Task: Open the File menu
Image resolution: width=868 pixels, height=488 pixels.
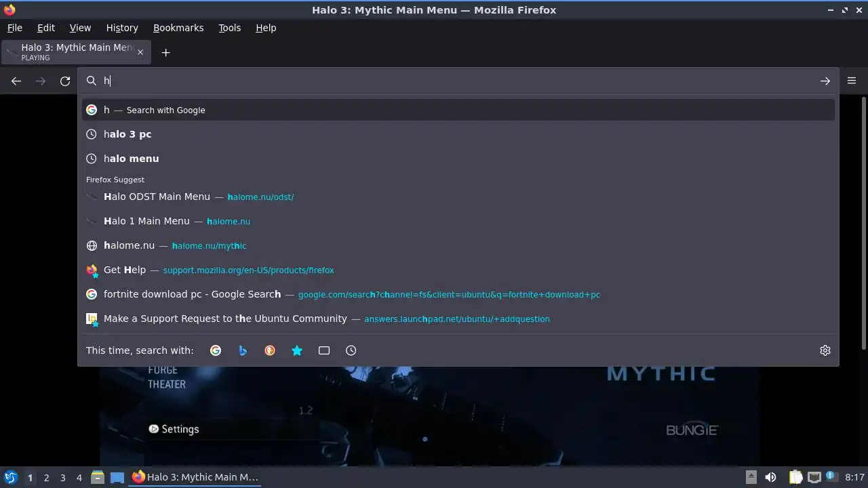Action: [x=14, y=28]
